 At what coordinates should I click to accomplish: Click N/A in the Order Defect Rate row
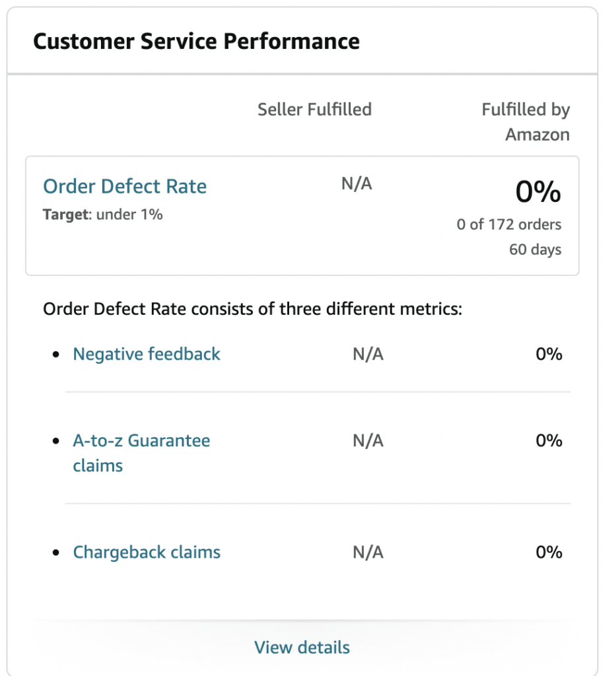pos(357,184)
